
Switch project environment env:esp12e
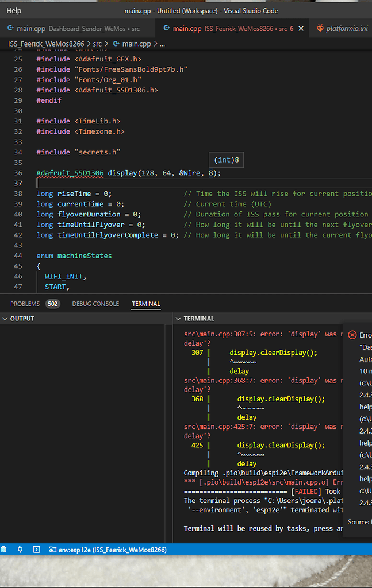tap(108, 550)
